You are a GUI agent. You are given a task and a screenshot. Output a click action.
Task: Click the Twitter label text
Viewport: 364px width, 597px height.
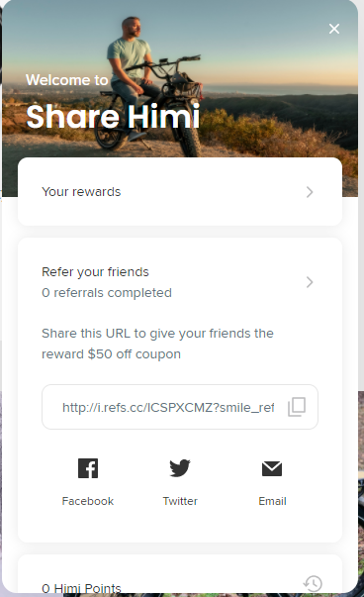pos(180,501)
